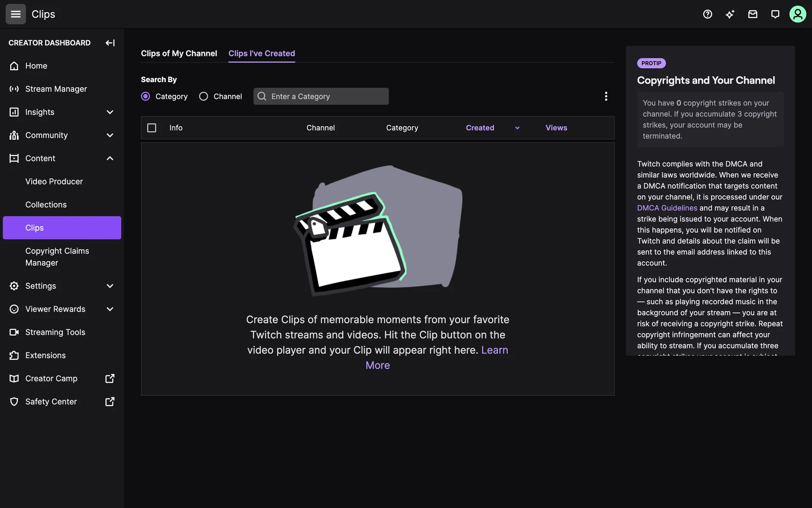Switch to Clips of My Channel tab
The image size is (812, 508).
coord(179,53)
